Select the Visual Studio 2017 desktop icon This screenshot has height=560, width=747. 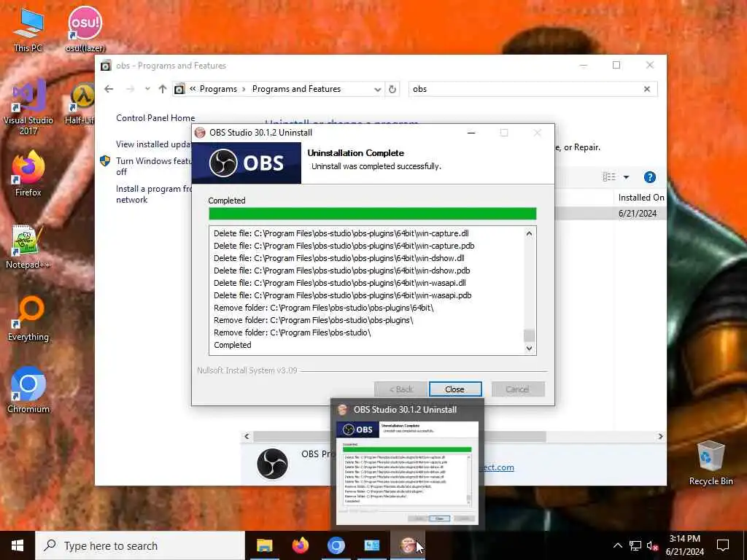[x=28, y=108]
